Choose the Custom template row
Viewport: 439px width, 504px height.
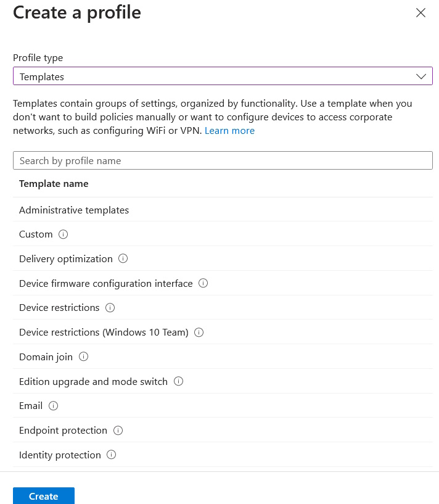[36, 234]
